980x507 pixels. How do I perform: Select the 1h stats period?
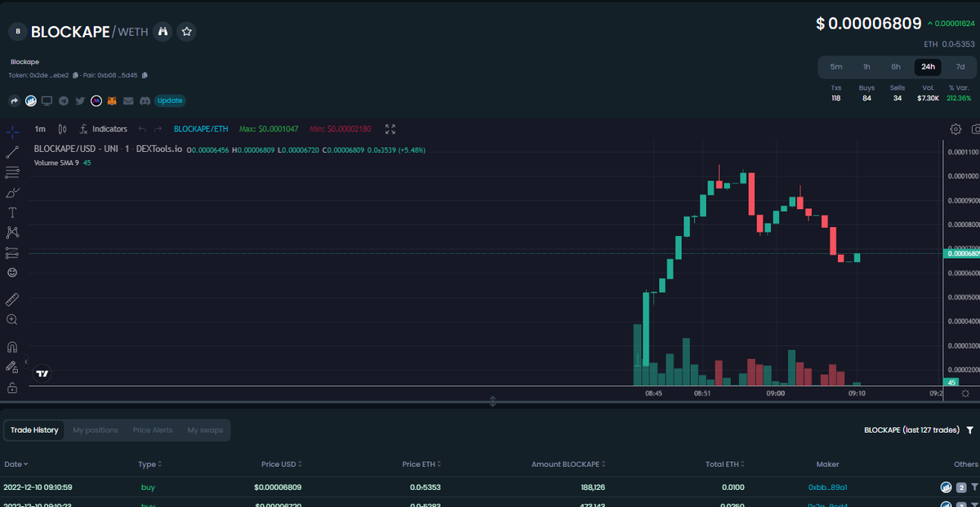coord(866,67)
